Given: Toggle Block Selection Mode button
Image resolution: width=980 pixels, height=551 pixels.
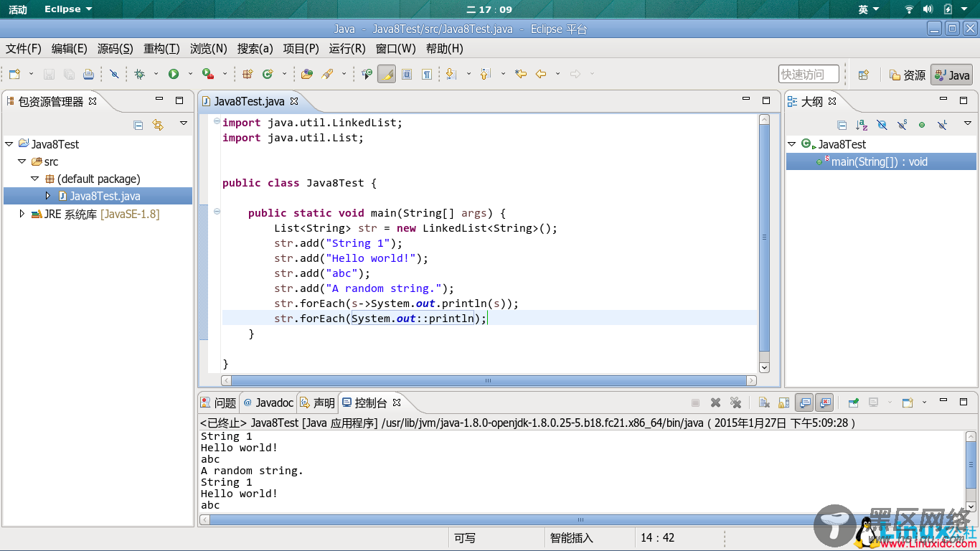Looking at the screenshot, I should 407,74.
